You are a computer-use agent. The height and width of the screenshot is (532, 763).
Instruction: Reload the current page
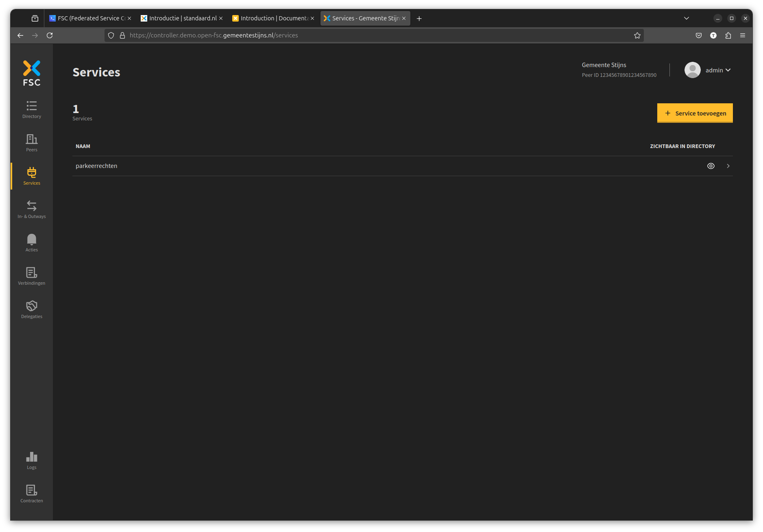pyautogui.click(x=50, y=35)
